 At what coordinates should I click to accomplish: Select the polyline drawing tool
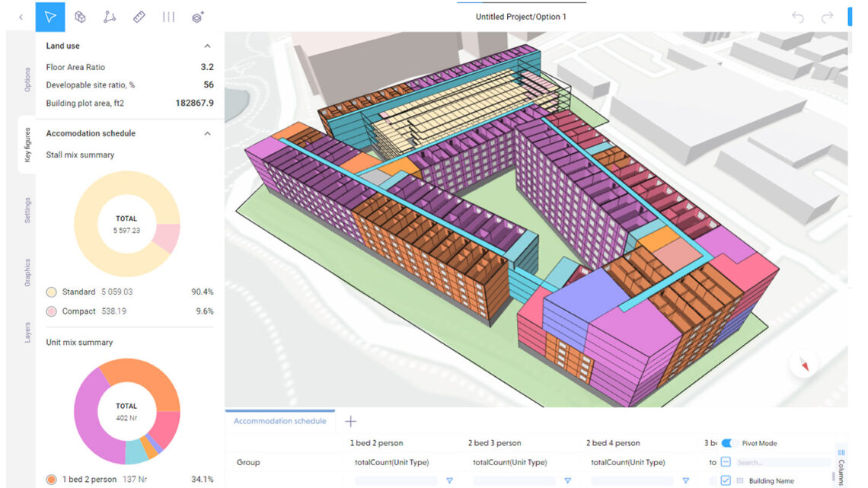pyautogui.click(x=110, y=17)
